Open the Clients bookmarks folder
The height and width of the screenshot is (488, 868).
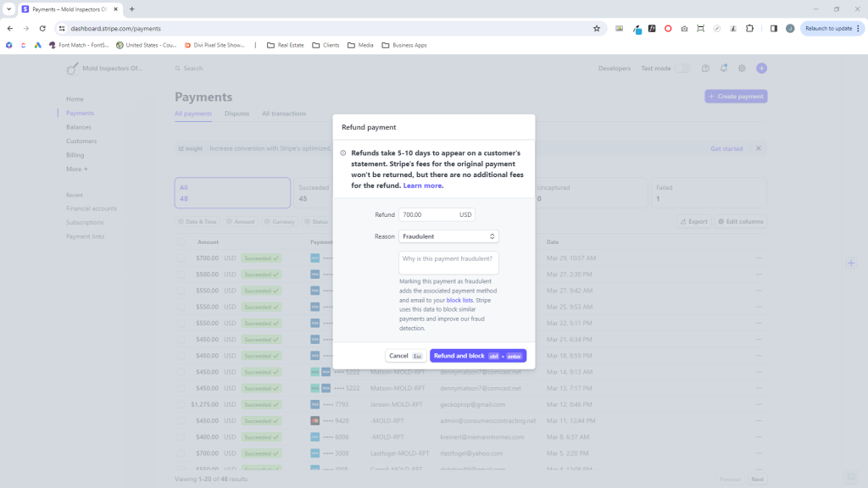click(326, 46)
